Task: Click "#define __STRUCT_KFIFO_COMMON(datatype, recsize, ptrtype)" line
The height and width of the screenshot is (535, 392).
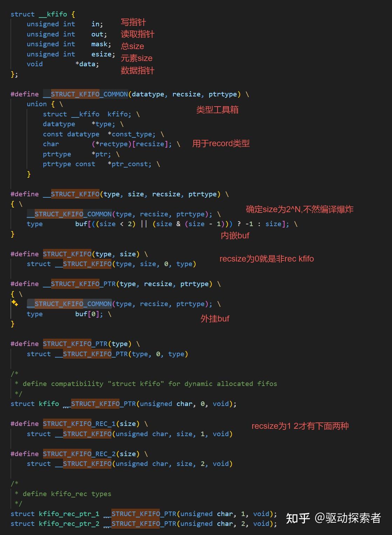Action: pos(130,94)
